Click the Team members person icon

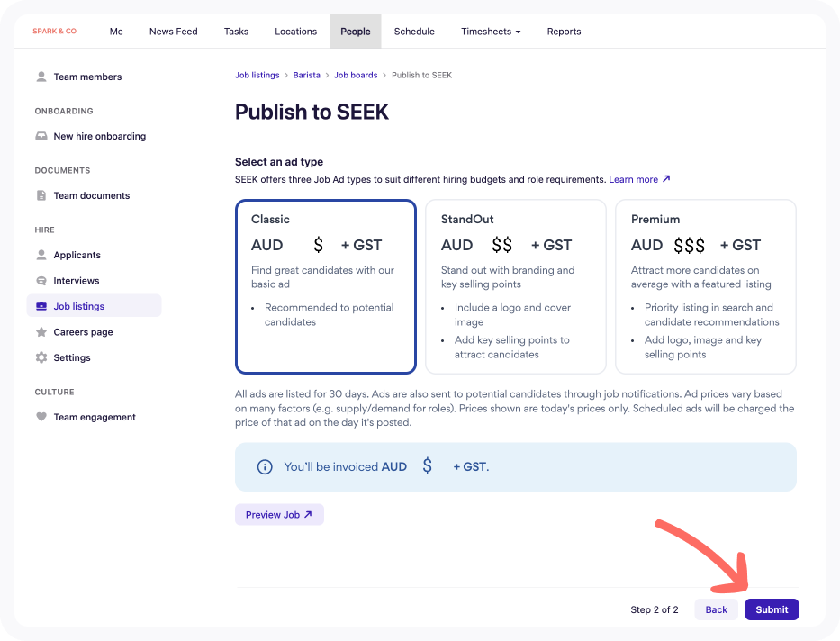coord(41,77)
